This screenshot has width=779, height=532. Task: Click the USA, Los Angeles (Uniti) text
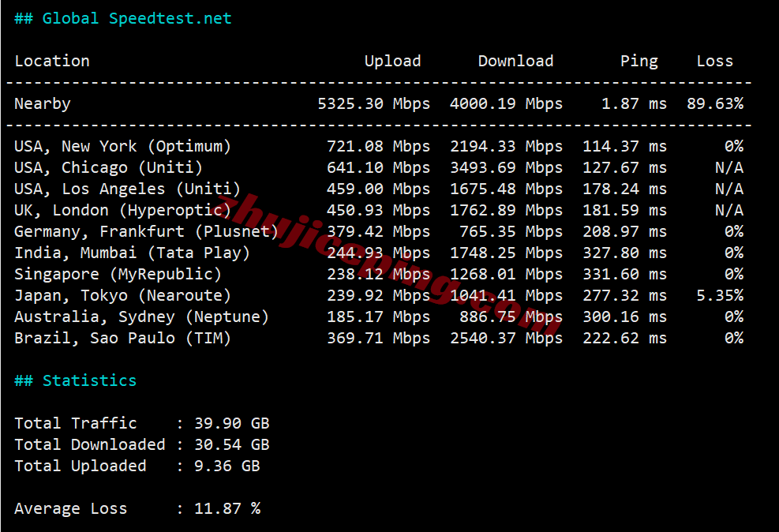[127, 189]
